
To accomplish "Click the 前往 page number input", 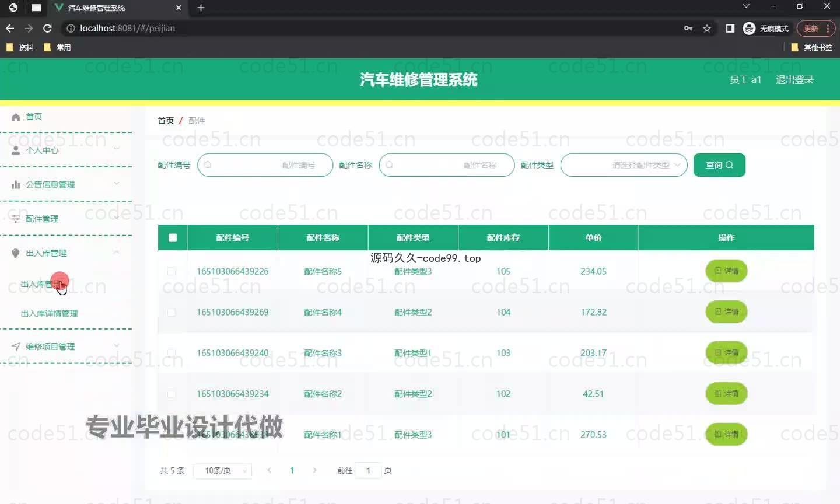I will pyautogui.click(x=368, y=470).
